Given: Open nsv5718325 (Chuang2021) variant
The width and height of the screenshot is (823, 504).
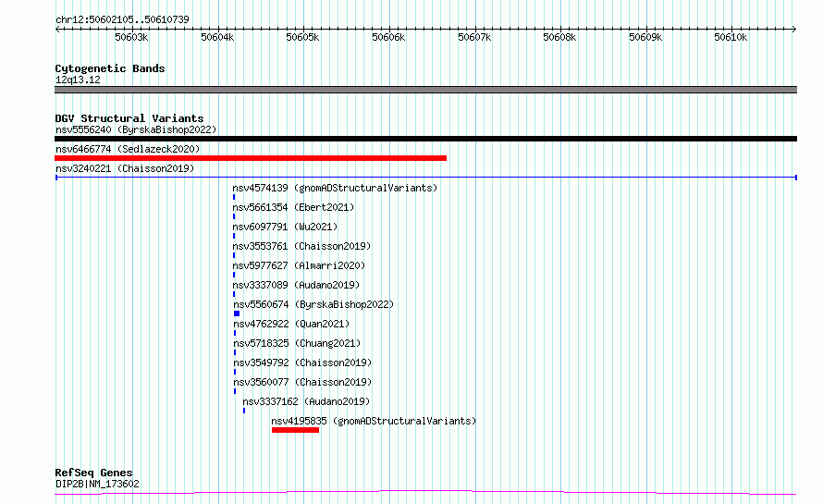Looking at the screenshot, I should tap(297, 343).
